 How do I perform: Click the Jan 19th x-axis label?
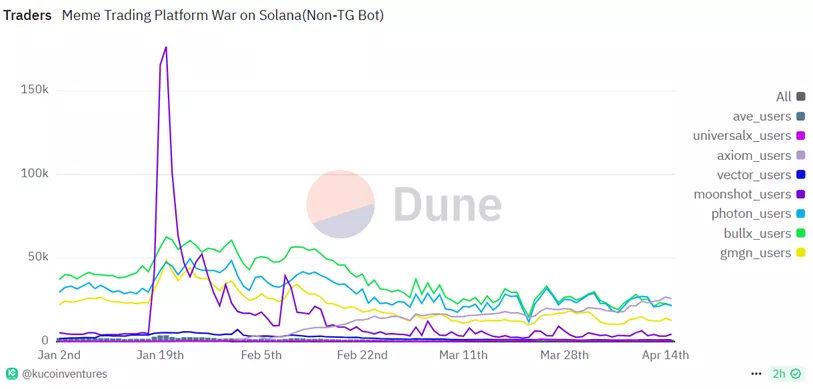(160, 355)
